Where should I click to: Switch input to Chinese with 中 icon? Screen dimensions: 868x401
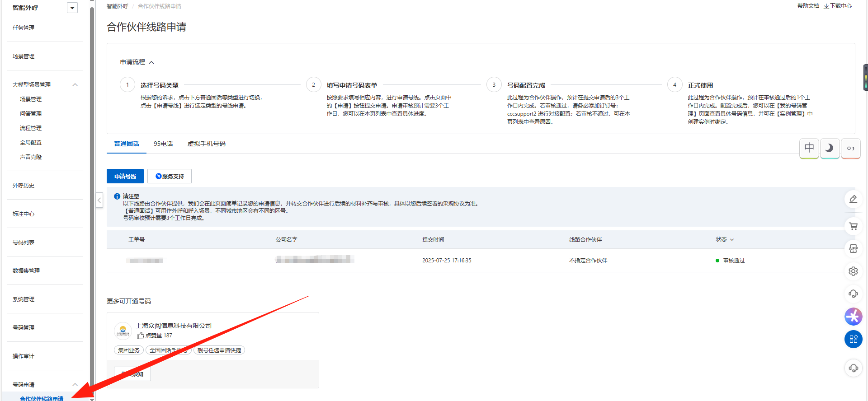point(809,148)
